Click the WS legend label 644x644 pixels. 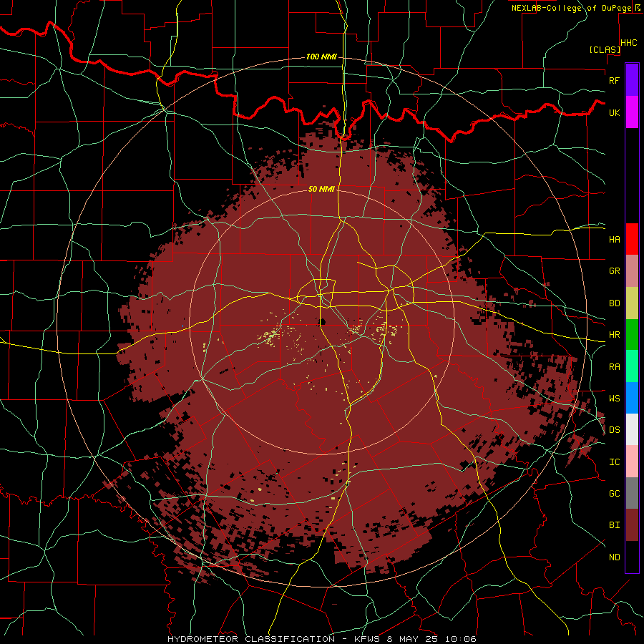pos(614,398)
